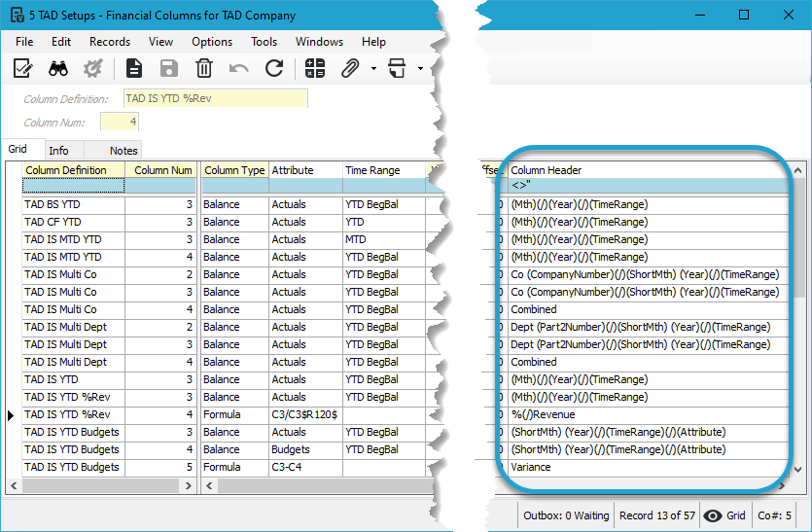Image resolution: width=812 pixels, height=532 pixels.
Task: Click the Column Num input field
Action: (x=120, y=122)
